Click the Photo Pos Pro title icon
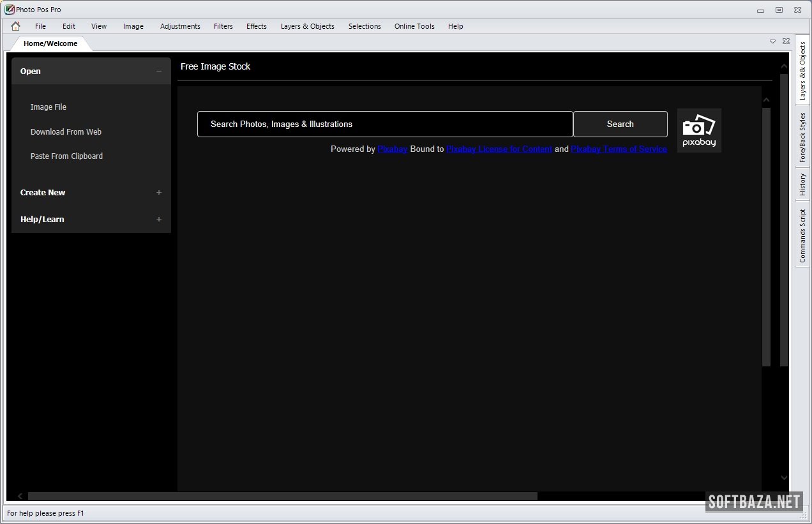Screen dimensions: 812x524 pyautogui.click(x=10, y=10)
